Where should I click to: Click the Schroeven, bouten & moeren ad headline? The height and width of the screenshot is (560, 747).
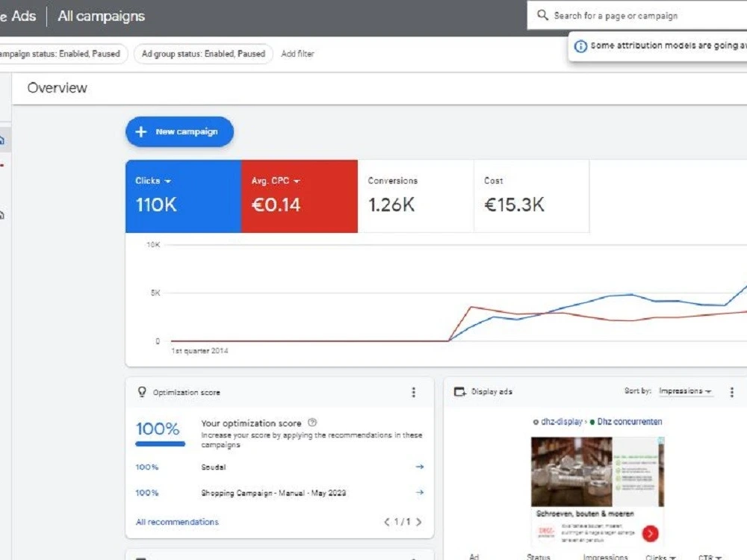pos(585,514)
